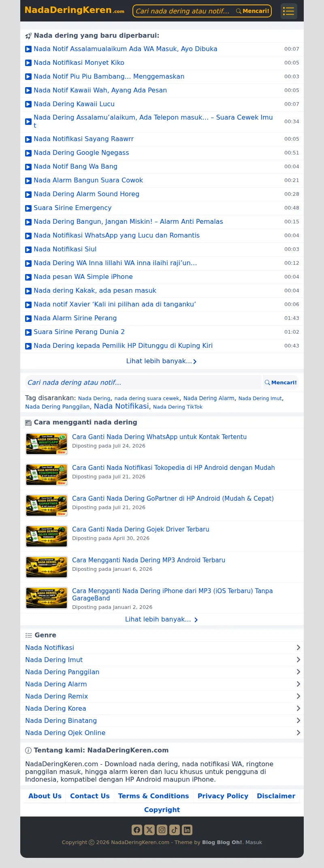Open Nada Notifikasi WhatsApp yang Lucu dan Romantis
This screenshot has width=324, height=868.
pyautogui.click(x=117, y=235)
